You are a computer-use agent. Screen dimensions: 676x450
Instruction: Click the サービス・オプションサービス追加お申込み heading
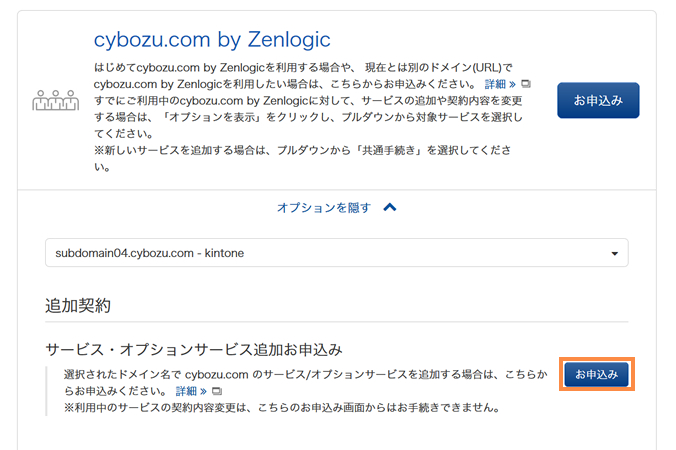point(194,349)
